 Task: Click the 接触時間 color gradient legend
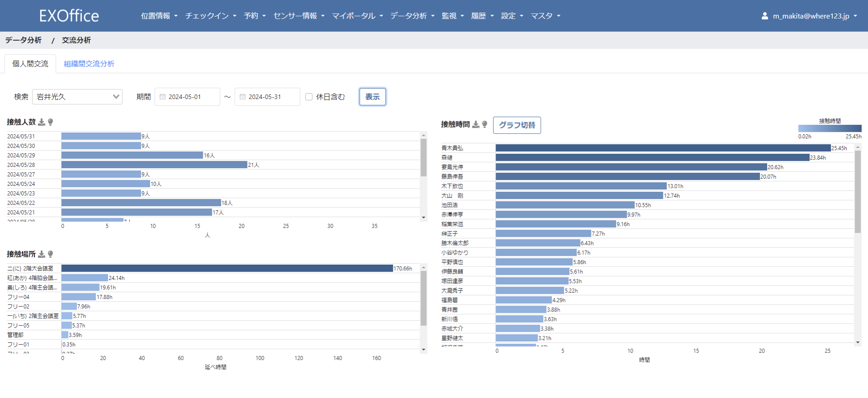pos(830,128)
